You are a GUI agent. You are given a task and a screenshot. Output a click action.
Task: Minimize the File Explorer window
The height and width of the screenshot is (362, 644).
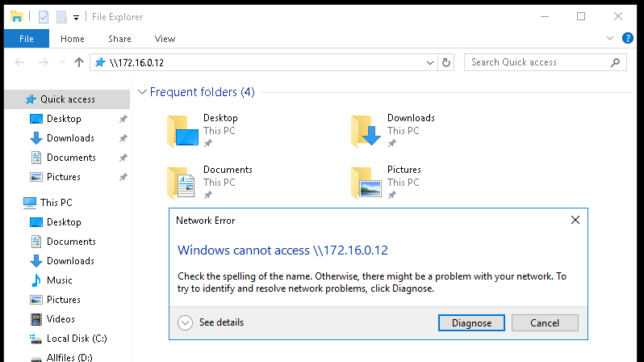545,16
